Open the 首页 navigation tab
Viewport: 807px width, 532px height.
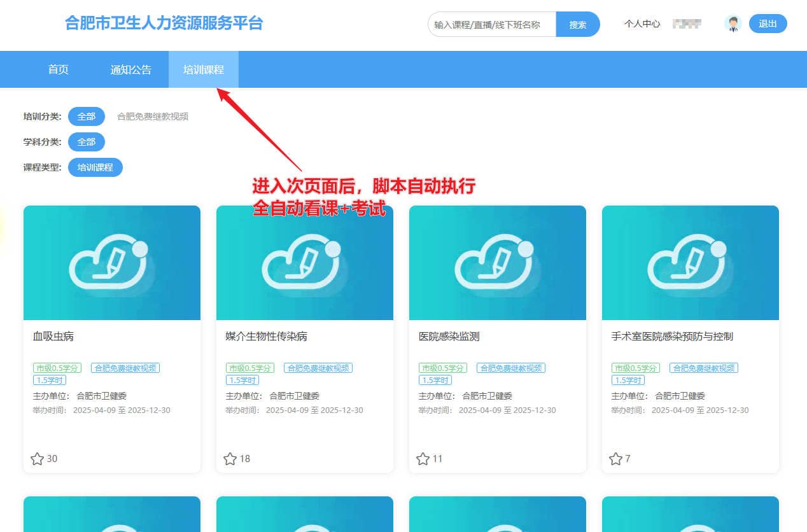(x=59, y=70)
